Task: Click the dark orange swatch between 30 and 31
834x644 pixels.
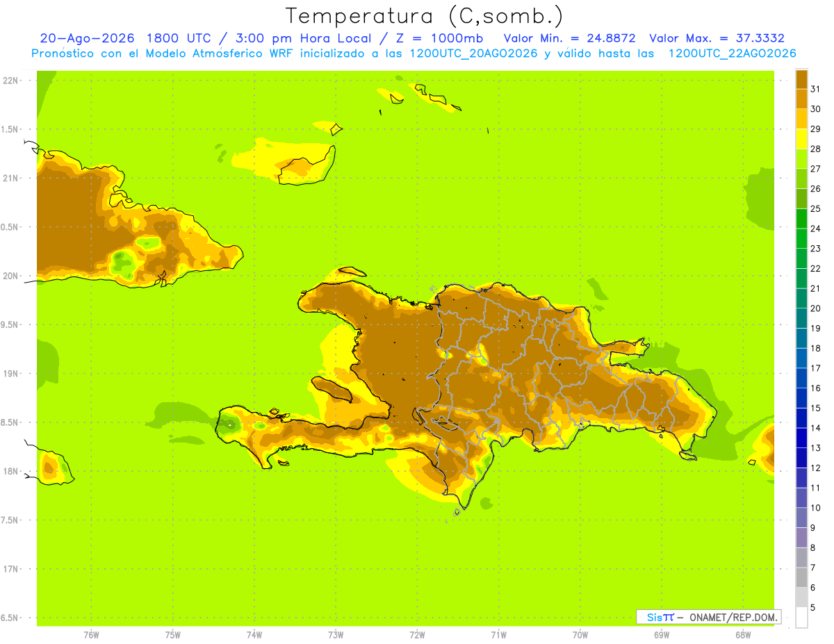Action: (x=801, y=99)
